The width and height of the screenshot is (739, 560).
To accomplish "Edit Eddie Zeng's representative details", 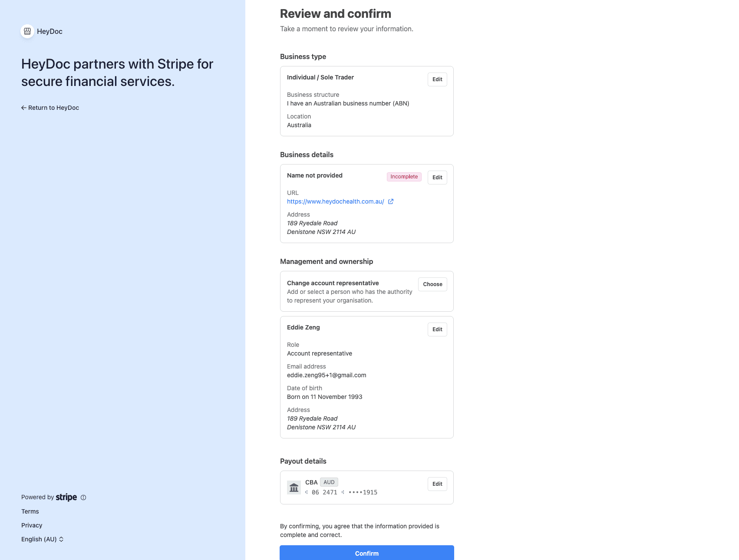I will pos(437,329).
